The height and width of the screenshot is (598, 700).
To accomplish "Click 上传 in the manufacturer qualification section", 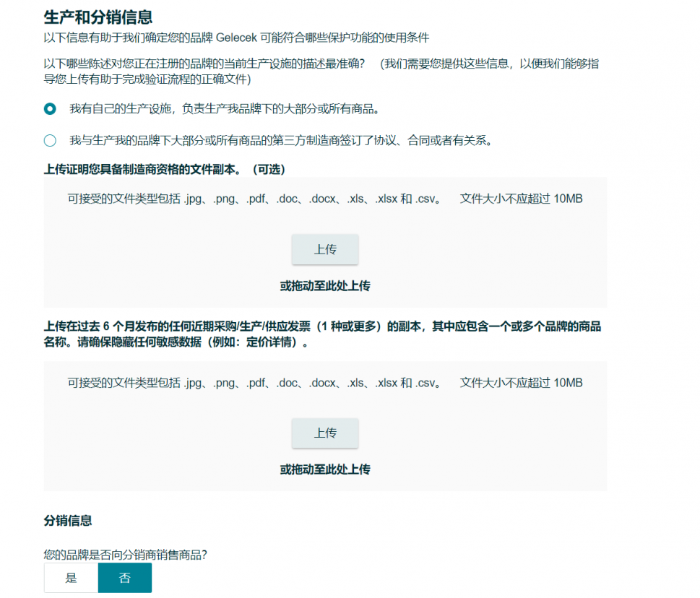I will [x=324, y=249].
